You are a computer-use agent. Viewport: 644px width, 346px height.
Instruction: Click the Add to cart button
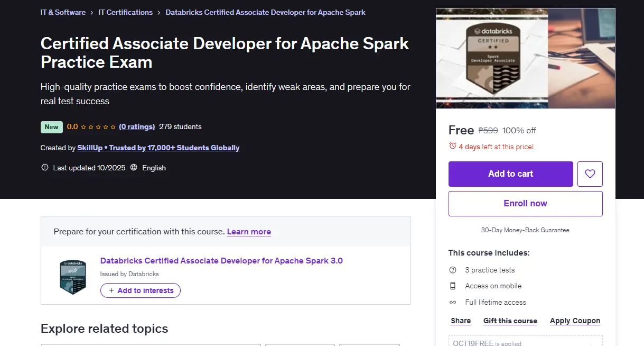point(511,174)
